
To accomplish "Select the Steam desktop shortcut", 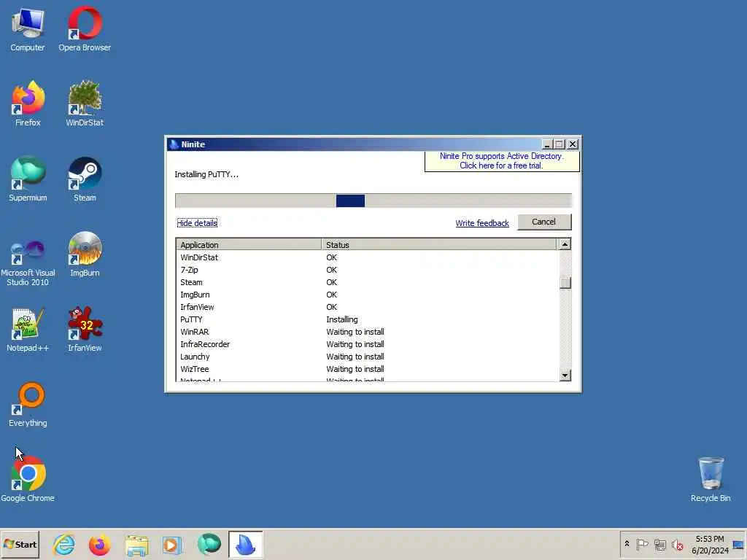I will point(85,179).
